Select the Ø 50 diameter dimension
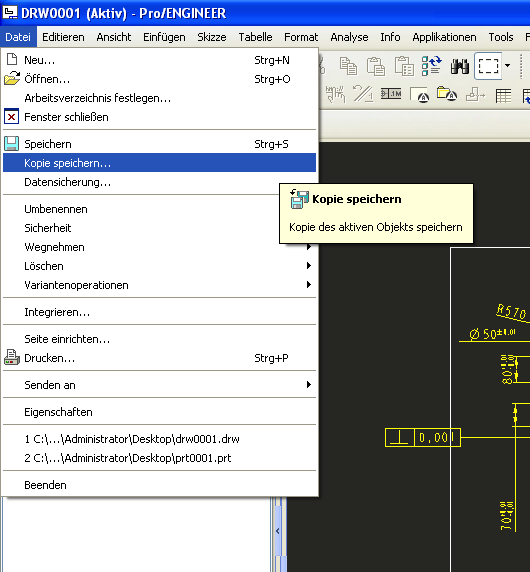 point(492,333)
